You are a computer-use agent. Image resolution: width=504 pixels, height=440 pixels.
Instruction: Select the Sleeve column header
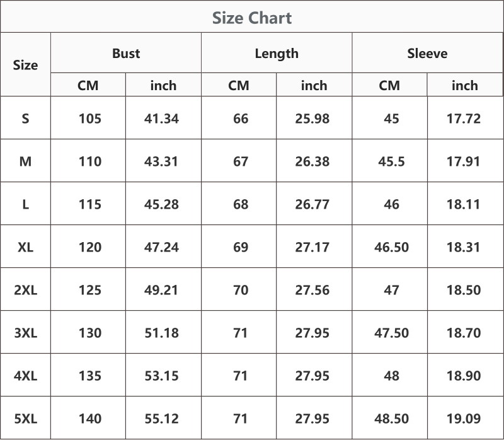pyautogui.click(x=427, y=54)
